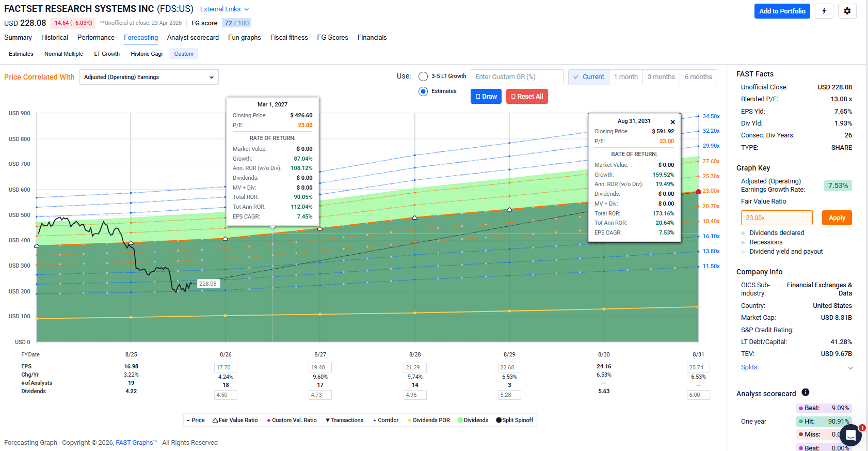The width and height of the screenshot is (868, 451).
Task: Click the red 23.00x chart endpoint marker
Action: pyautogui.click(x=698, y=192)
